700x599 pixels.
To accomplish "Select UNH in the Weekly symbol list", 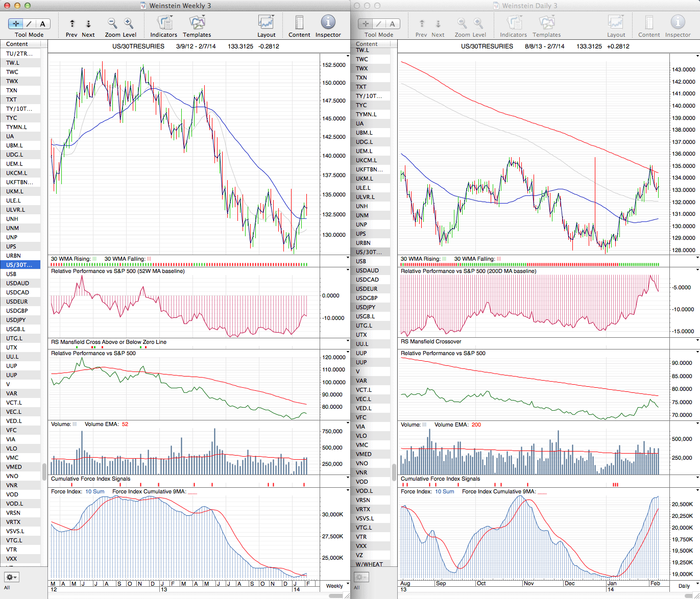I will pos(12,219).
